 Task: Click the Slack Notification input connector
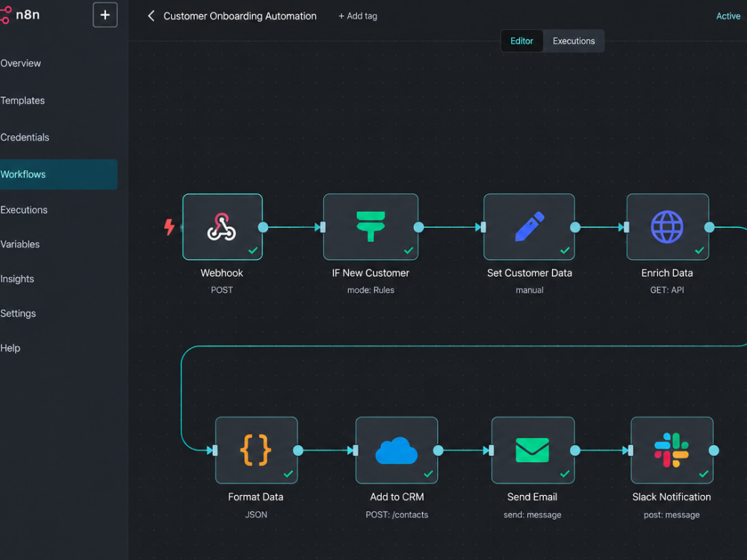pos(630,450)
